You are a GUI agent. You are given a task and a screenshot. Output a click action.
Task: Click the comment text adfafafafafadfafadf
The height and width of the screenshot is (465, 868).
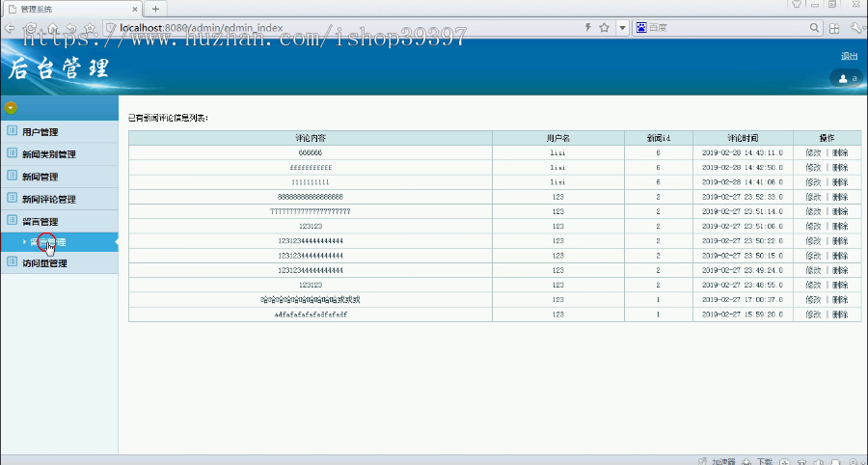[311, 315]
